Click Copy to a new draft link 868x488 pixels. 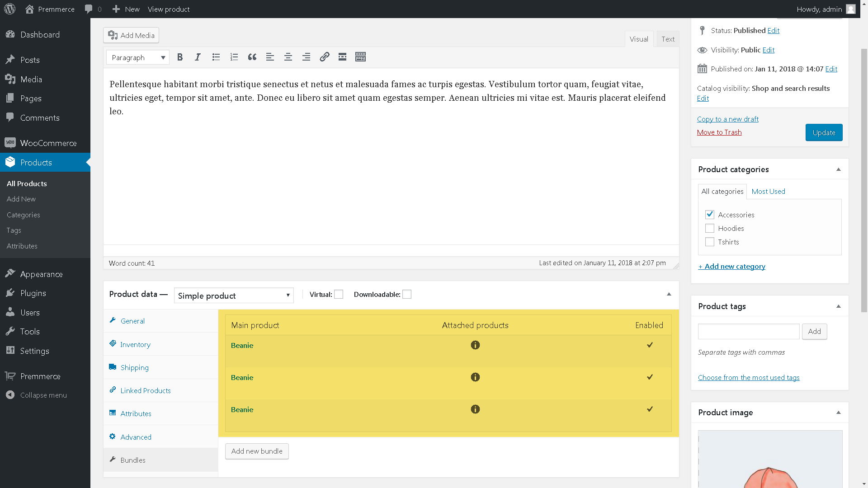point(728,119)
